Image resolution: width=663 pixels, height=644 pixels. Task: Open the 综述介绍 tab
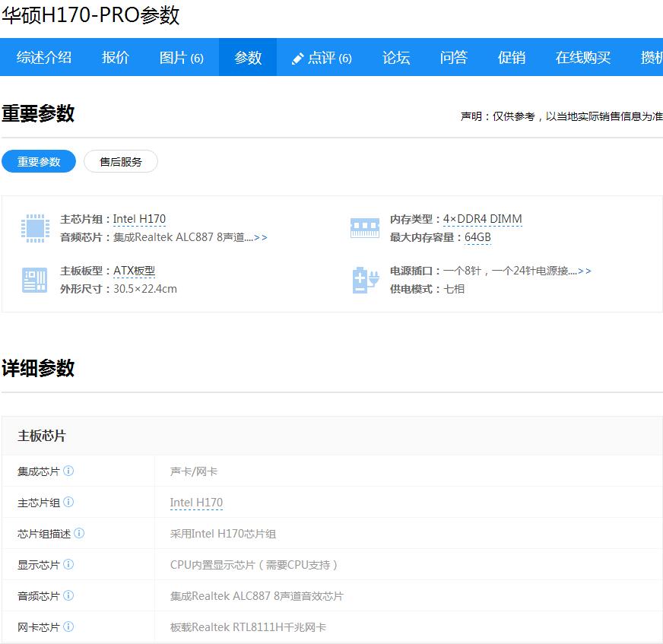click(44, 58)
